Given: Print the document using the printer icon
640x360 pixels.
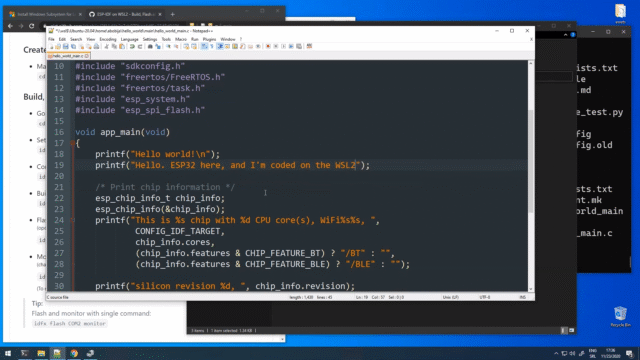Looking at the screenshot, I should (96, 47).
